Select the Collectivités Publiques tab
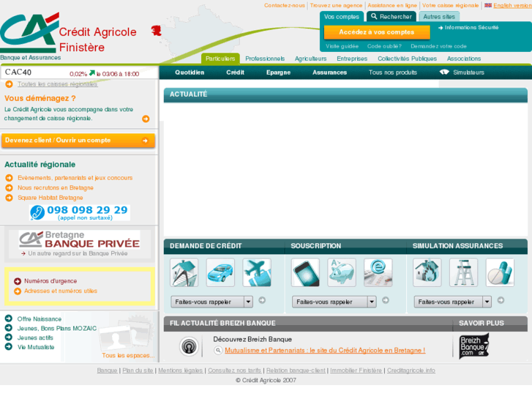This screenshot has height=399, width=532. pos(407,59)
